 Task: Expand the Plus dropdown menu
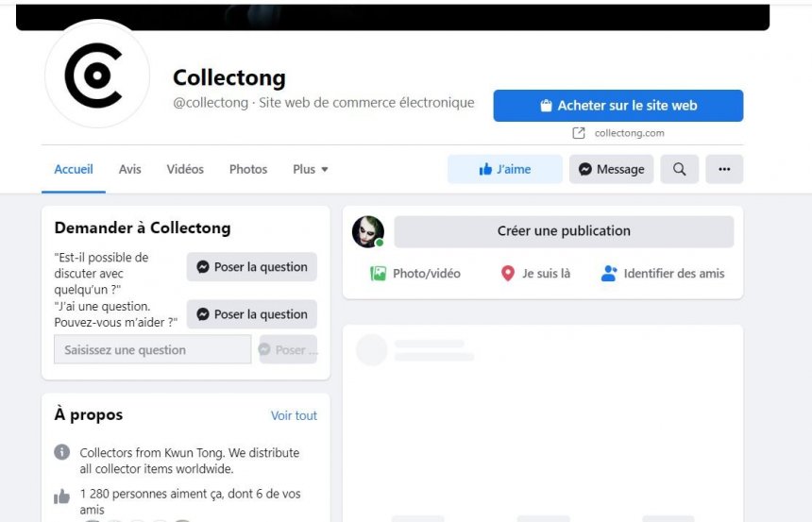tap(311, 169)
